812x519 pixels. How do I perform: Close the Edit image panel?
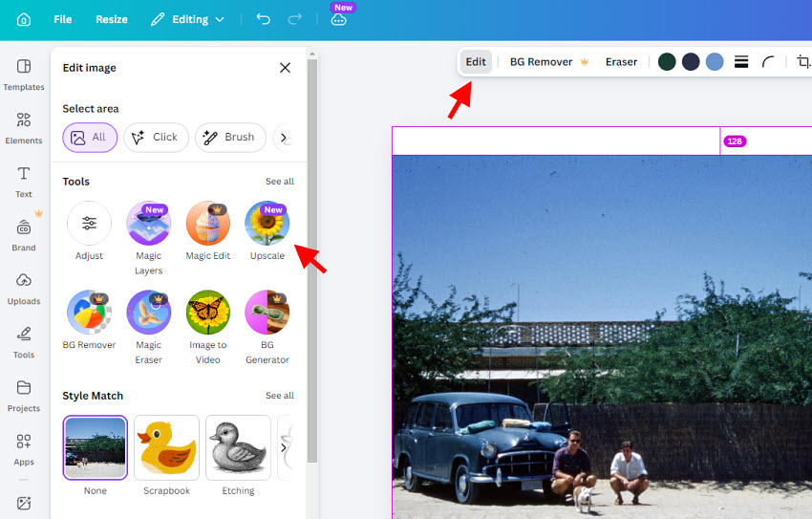(285, 68)
